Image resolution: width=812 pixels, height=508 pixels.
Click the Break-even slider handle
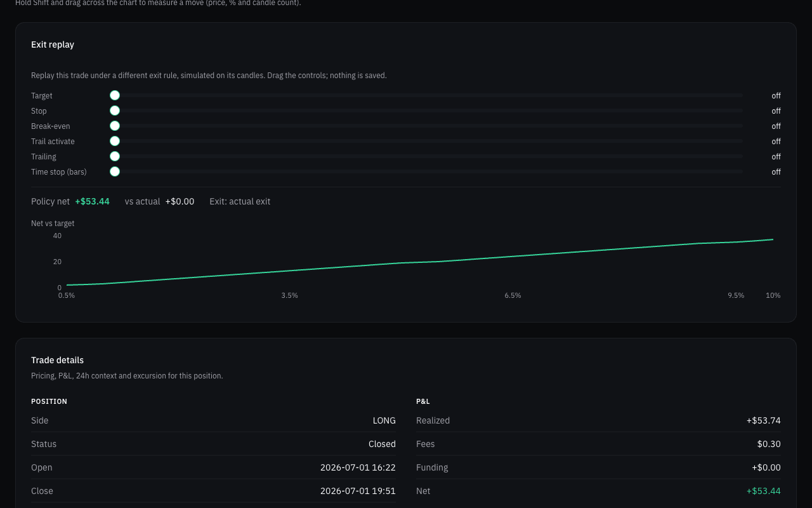tap(115, 126)
